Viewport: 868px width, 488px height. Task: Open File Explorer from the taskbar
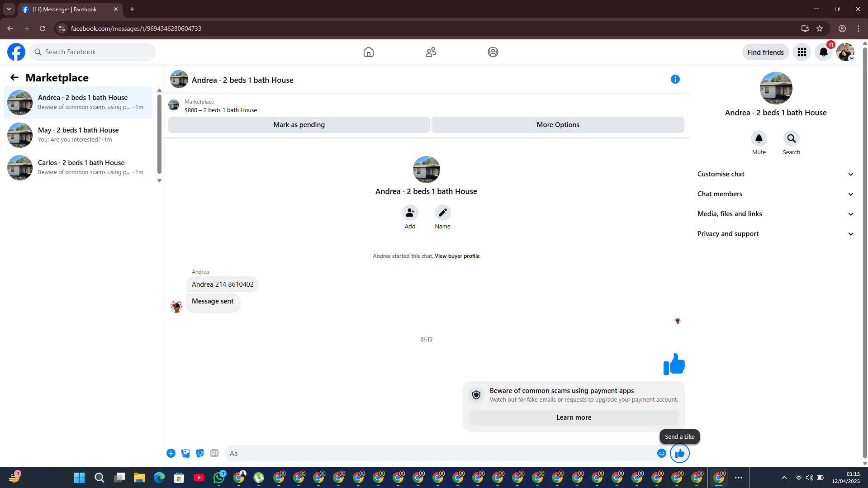(139, 478)
